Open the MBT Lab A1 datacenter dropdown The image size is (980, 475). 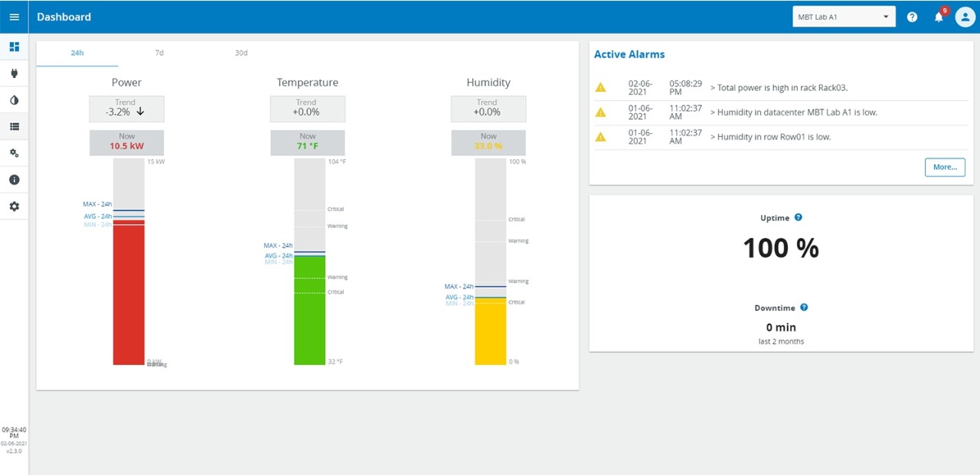843,15
